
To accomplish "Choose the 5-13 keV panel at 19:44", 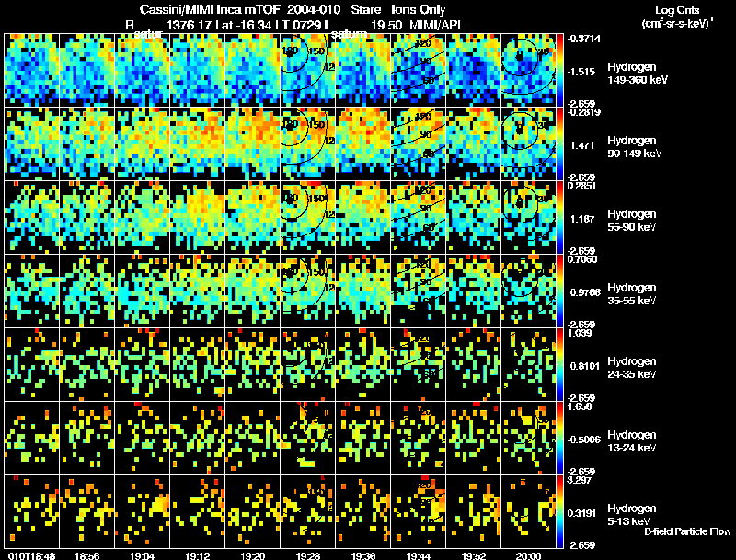I will click(419, 511).
